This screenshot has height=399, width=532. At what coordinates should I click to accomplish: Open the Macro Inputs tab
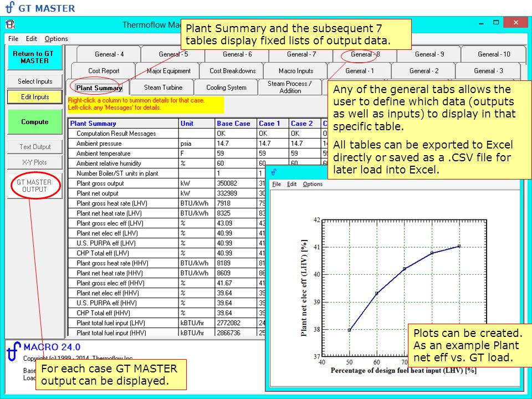coord(296,71)
